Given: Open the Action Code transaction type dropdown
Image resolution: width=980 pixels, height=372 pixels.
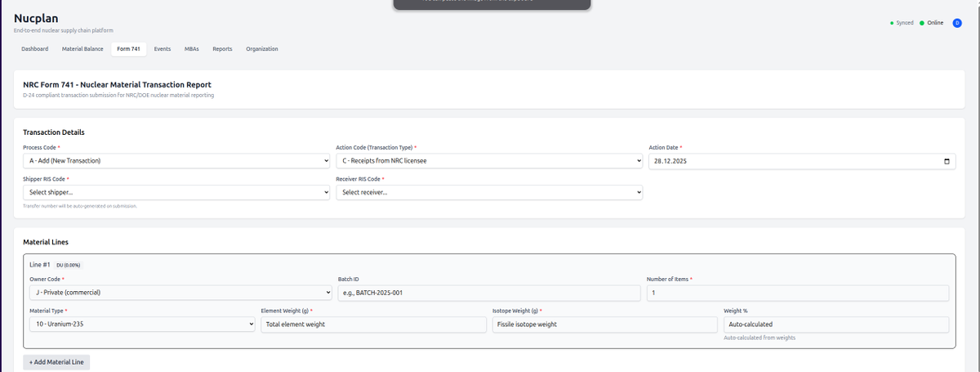Looking at the screenshot, I should coord(489,161).
